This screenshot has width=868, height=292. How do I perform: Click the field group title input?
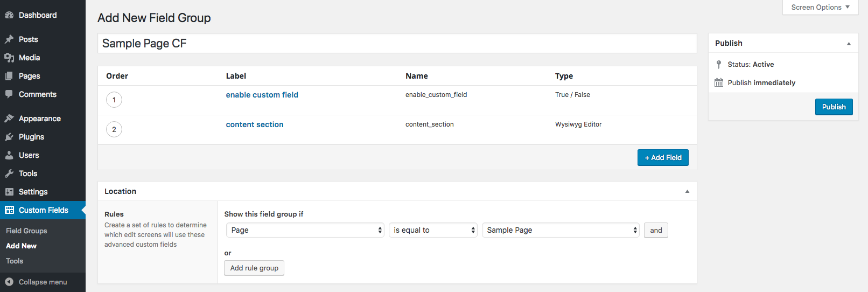coord(397,43)
